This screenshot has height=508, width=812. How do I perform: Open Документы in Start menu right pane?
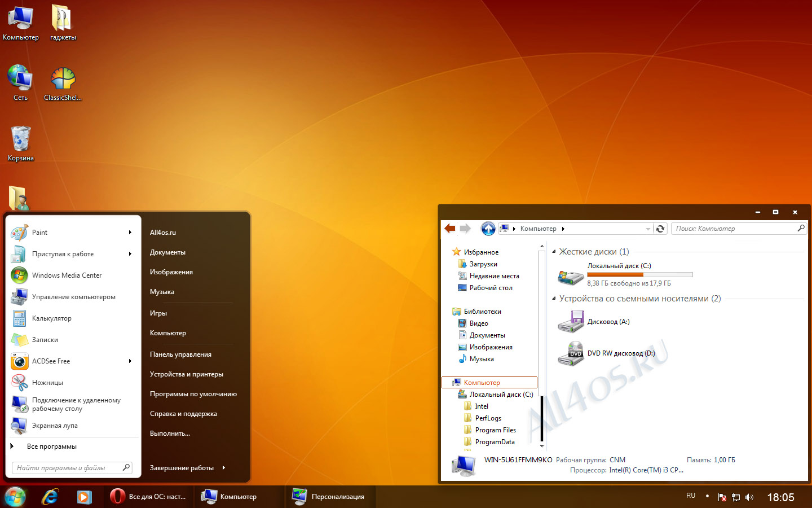click(x=167, y=252)
